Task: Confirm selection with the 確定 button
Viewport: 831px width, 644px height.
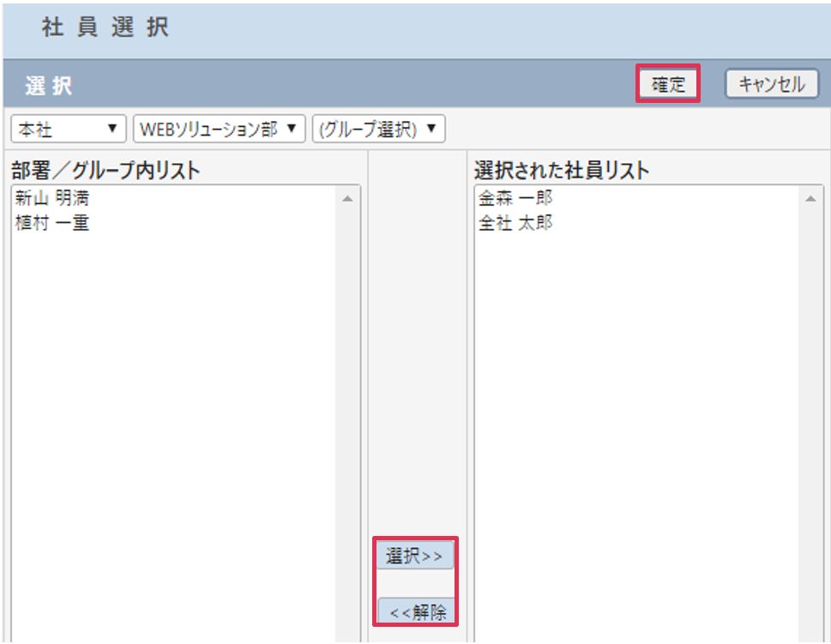Action: [668, 84]
